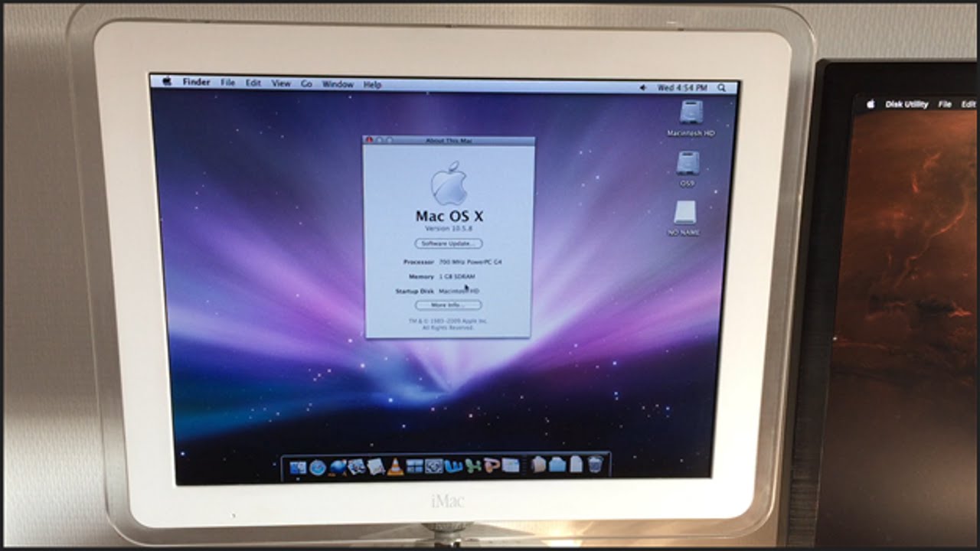Open the Trash at the Dock's right end
This screenshot has height=551, width=980.
(595, 465)
